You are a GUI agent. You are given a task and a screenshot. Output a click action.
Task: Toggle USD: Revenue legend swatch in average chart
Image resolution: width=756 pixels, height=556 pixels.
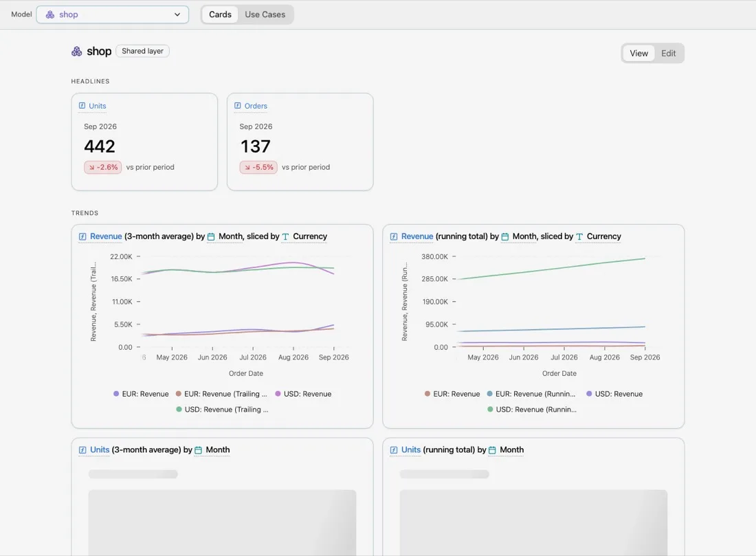point(278,394)
